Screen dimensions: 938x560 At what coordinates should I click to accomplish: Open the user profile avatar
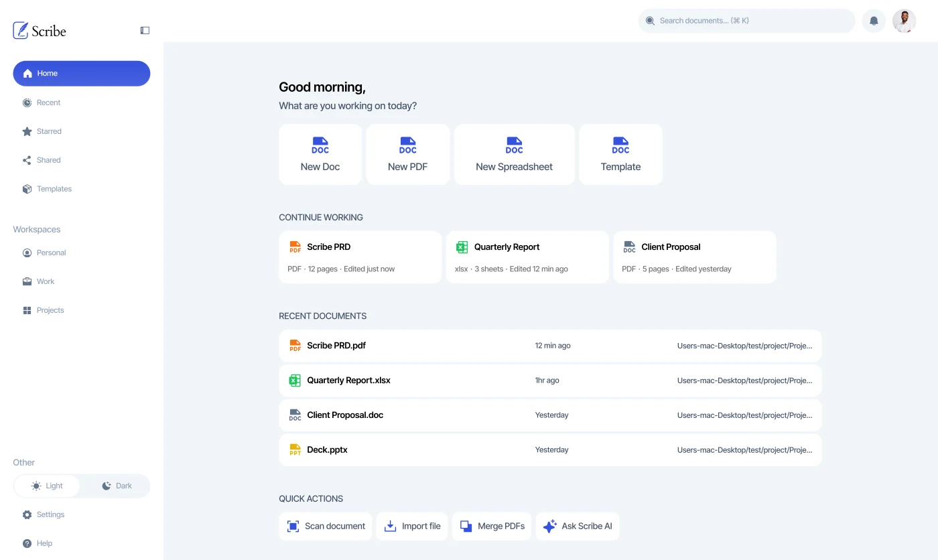(904, 21)
